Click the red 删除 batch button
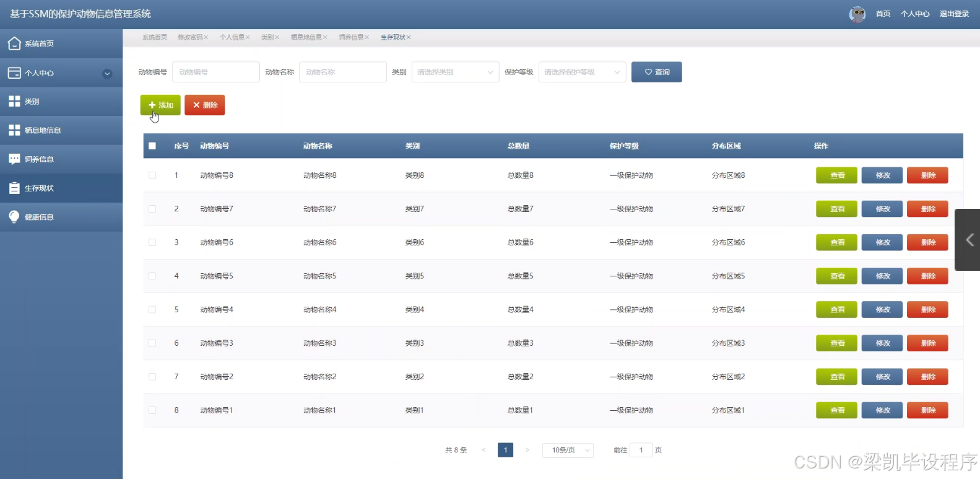 point(204,105)
